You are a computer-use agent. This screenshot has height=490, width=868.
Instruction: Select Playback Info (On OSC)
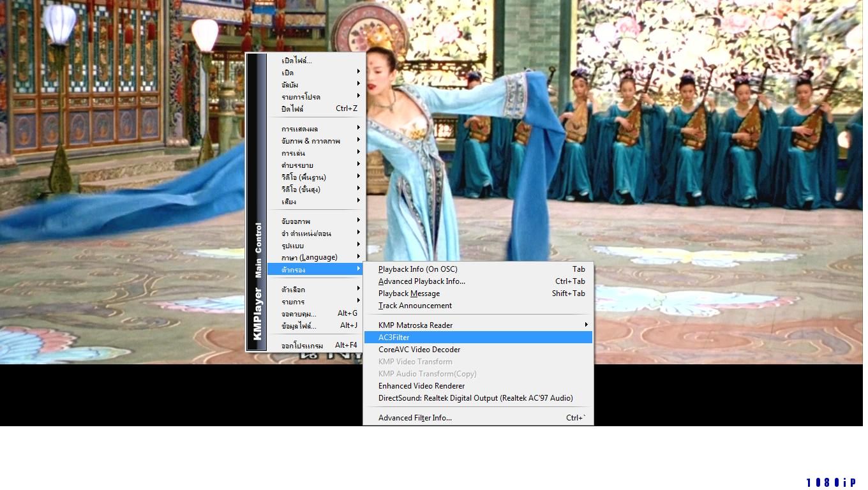click(x=478, y=269)
